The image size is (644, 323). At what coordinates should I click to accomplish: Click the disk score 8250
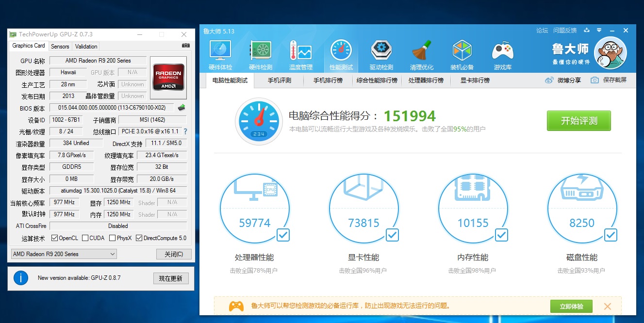tap(582, 223)
